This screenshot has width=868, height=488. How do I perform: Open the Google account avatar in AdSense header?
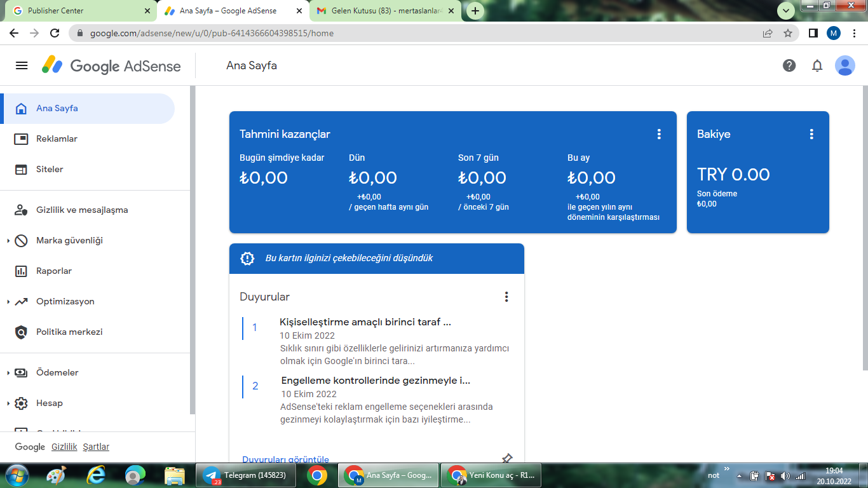click(845, 65)
